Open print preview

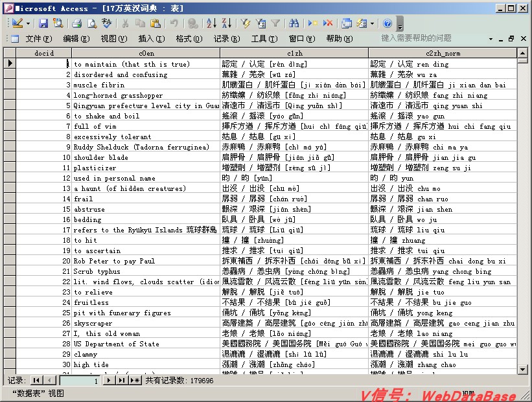pos(91,23)
